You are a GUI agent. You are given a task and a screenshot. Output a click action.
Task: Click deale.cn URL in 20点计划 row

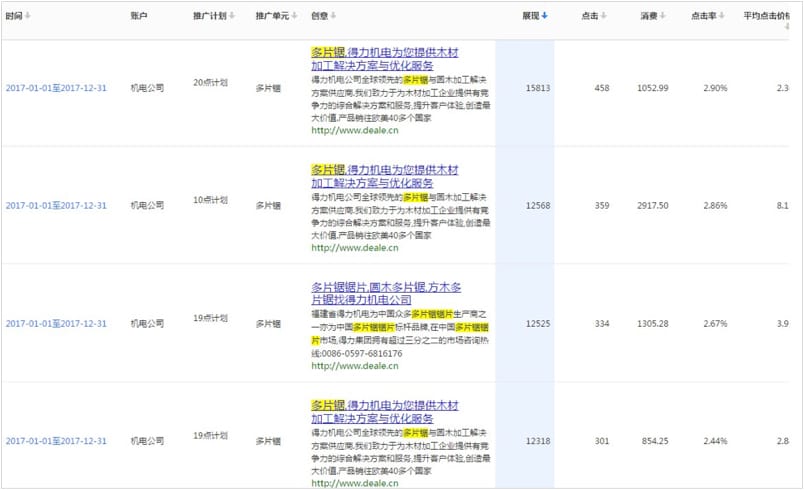coord(355,130)
